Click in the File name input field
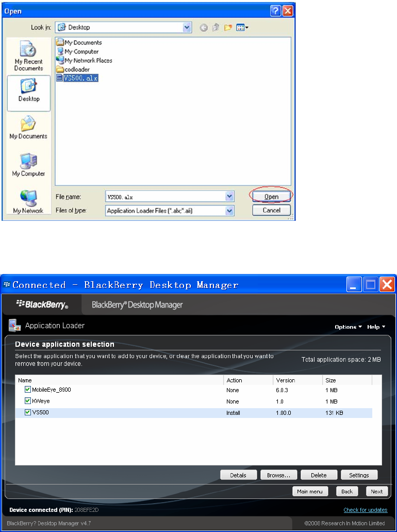The image size is (397, 532). point(165,197)
